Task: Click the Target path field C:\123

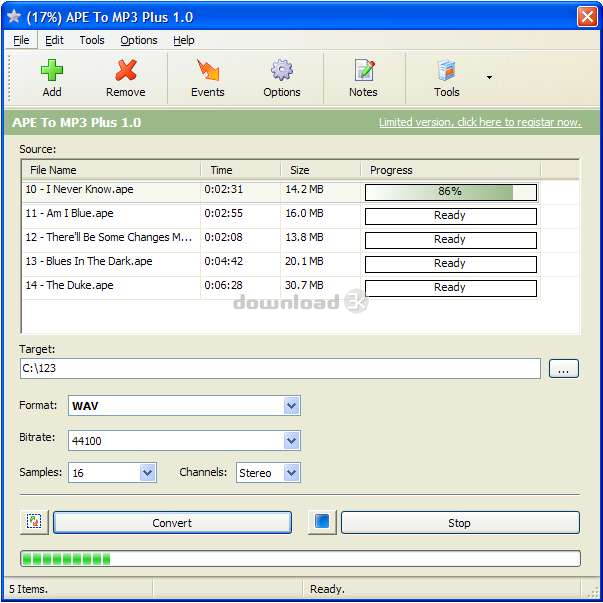Action: coord(280,368)
